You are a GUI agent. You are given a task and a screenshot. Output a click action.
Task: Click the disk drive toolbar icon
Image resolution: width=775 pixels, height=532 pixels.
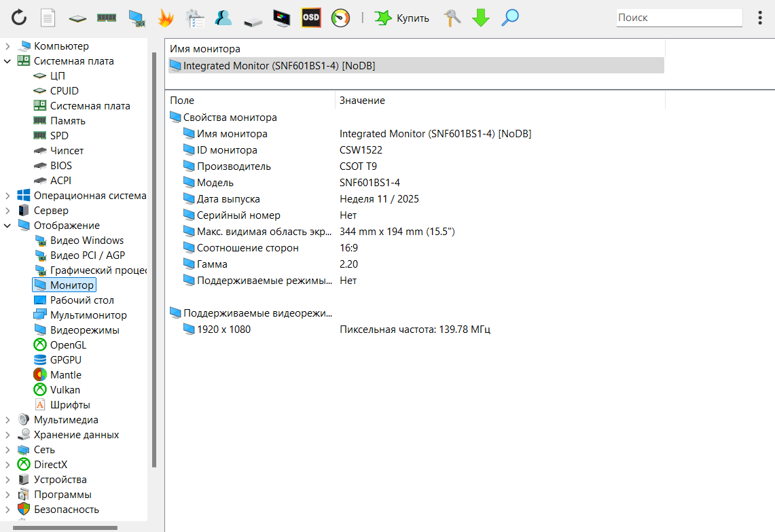pyautogui.click(x=253, y=18)
